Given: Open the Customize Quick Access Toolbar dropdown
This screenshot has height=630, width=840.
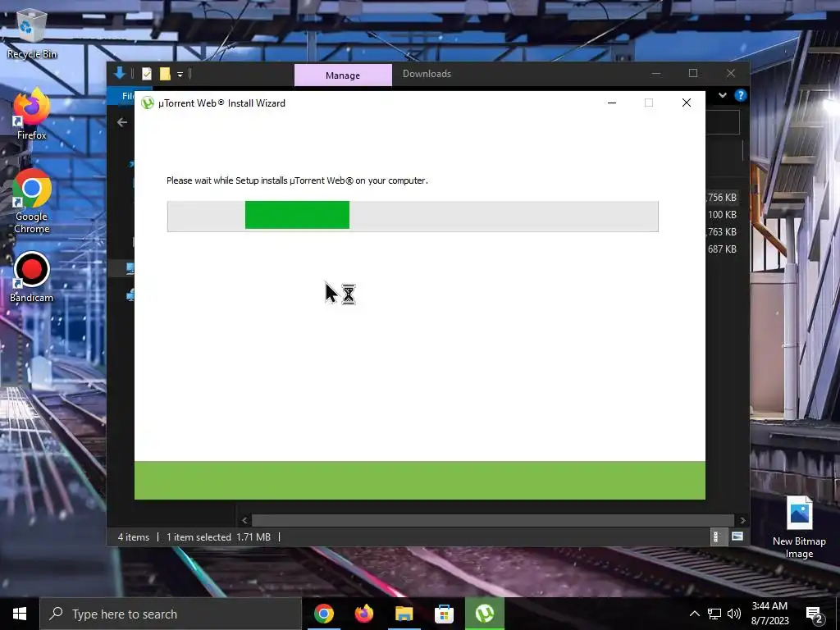Looking at the screenshot, I should pos(180,75).
